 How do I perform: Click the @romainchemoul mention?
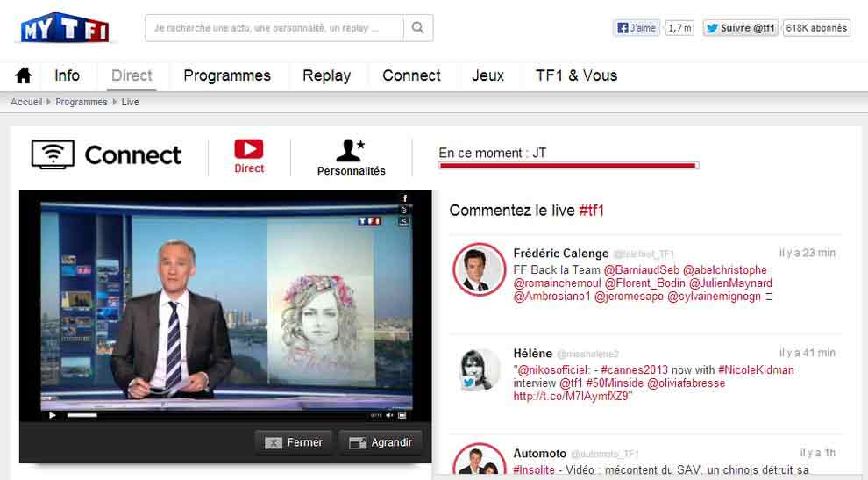[x=557, y=283]
